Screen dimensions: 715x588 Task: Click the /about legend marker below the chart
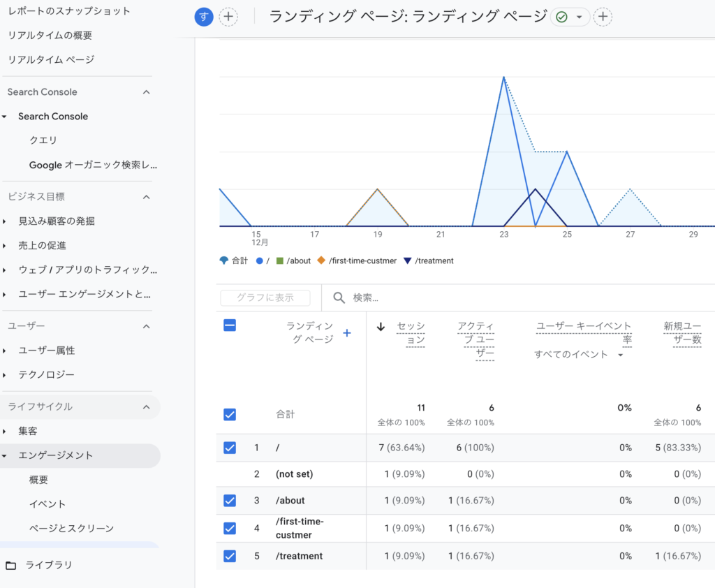pyautogui.click(x=279, y=261)
